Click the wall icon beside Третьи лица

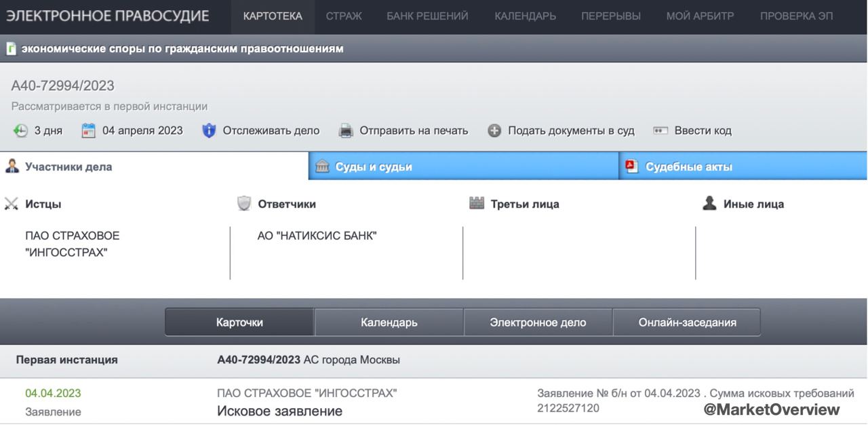[x=477, y=203]
